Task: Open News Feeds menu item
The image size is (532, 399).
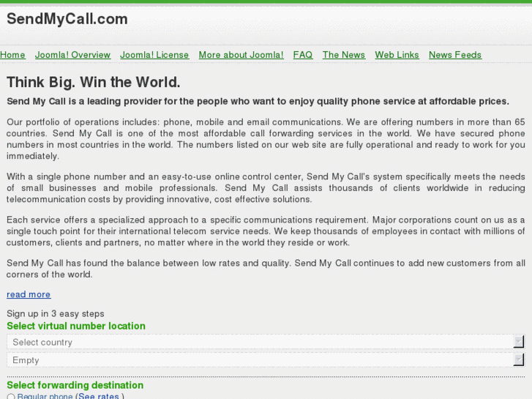Action: [x=455, y=55]
